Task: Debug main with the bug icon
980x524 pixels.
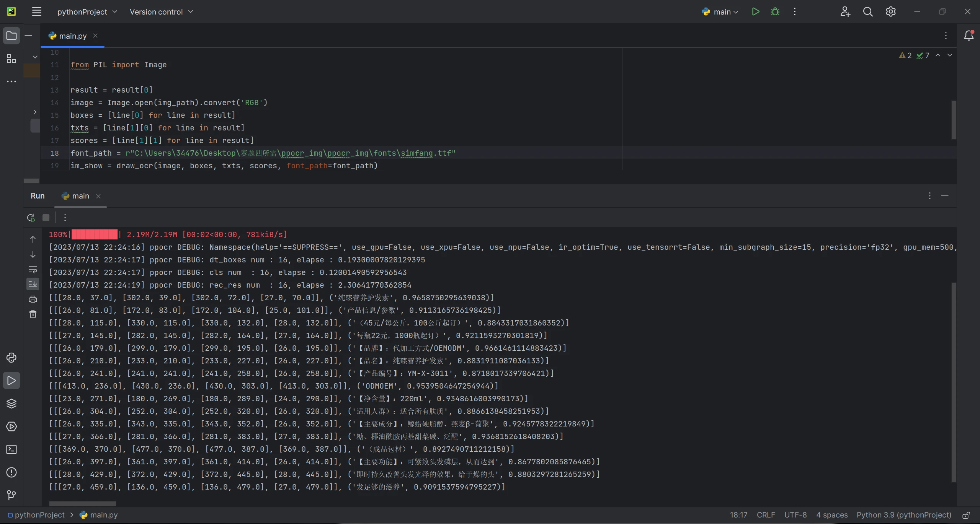Action: point(775,11)
